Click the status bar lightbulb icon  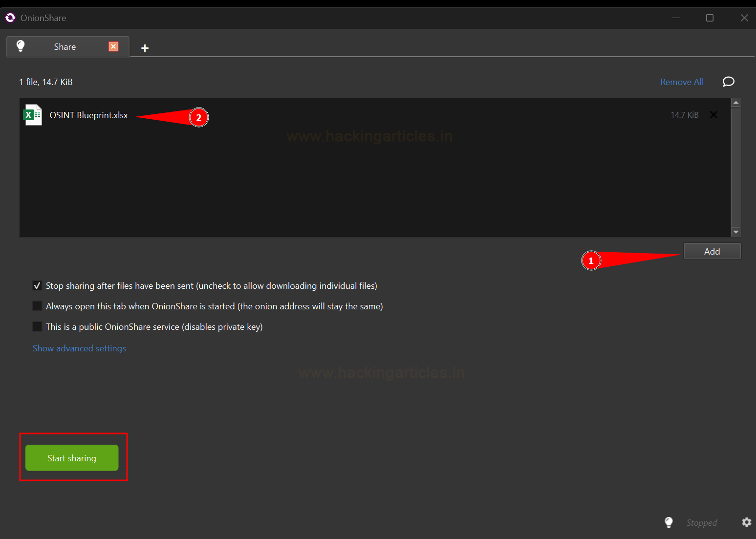(x=669, y=522)
